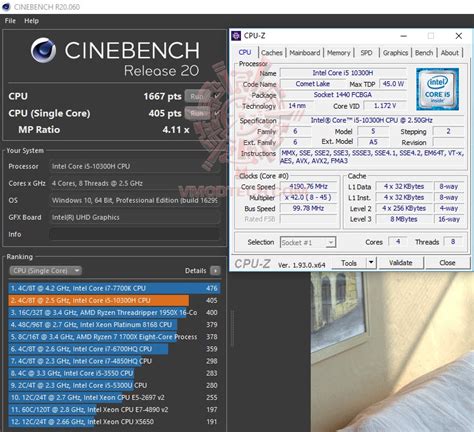Switch to the Memory tab in CPU-Z
Viewport: 474px width, 432px height.
click(x=338, y=53)
